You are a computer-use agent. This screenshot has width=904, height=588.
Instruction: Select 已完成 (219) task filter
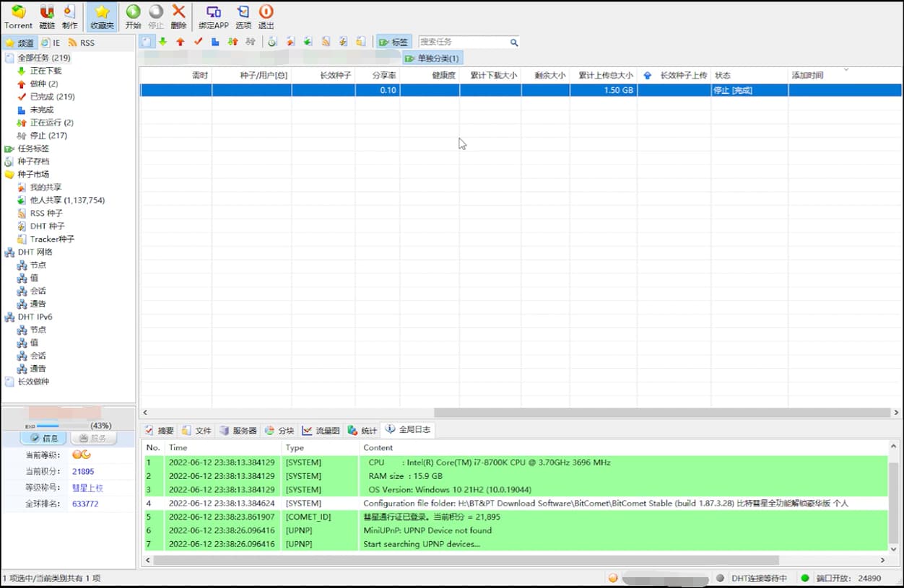pos(52,97)
